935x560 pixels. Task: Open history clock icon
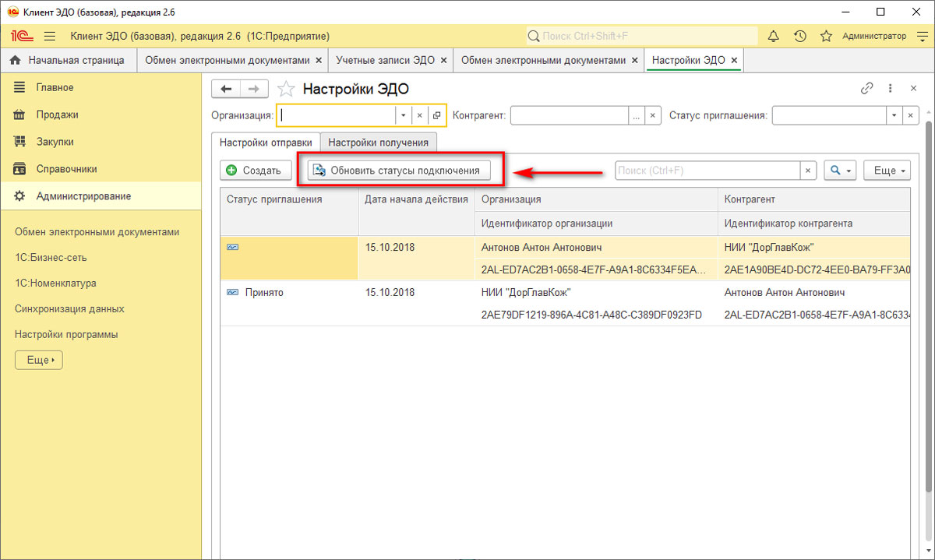800,36
